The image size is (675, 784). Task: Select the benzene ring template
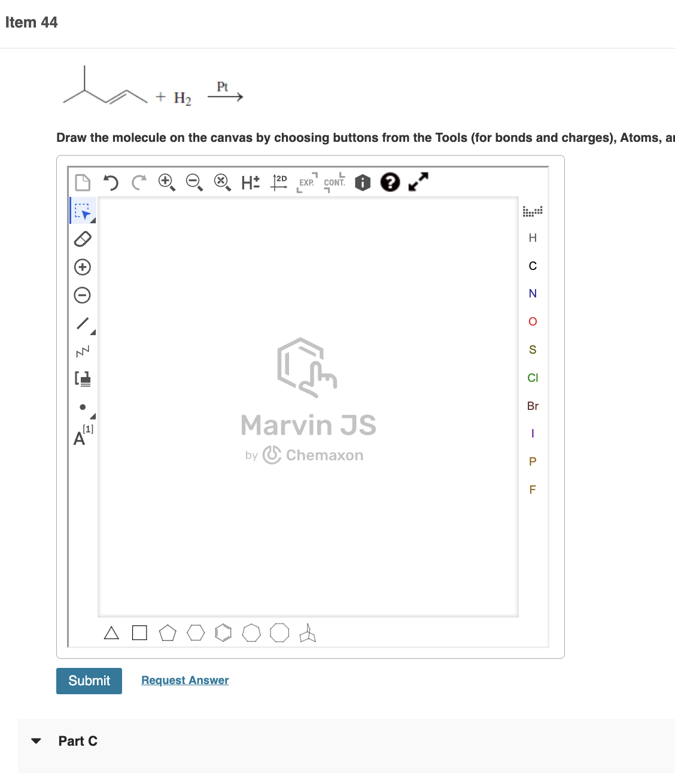tap(223, 632)
